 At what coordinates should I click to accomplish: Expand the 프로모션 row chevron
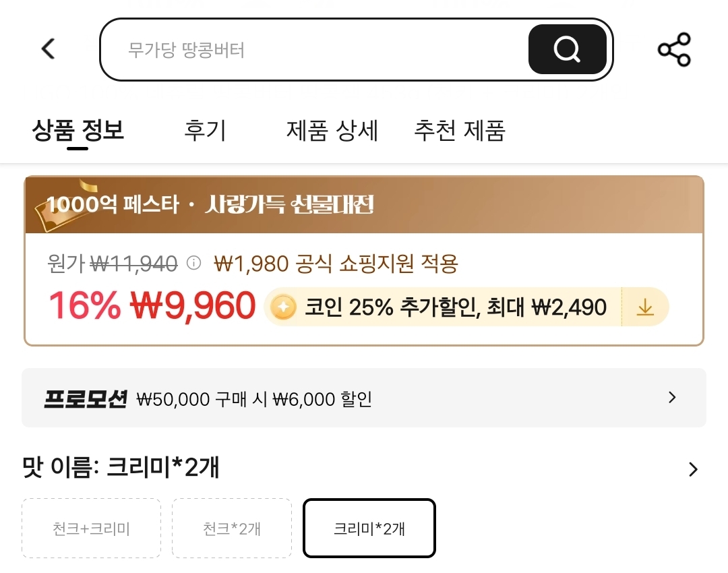click(x=671, y=398)
